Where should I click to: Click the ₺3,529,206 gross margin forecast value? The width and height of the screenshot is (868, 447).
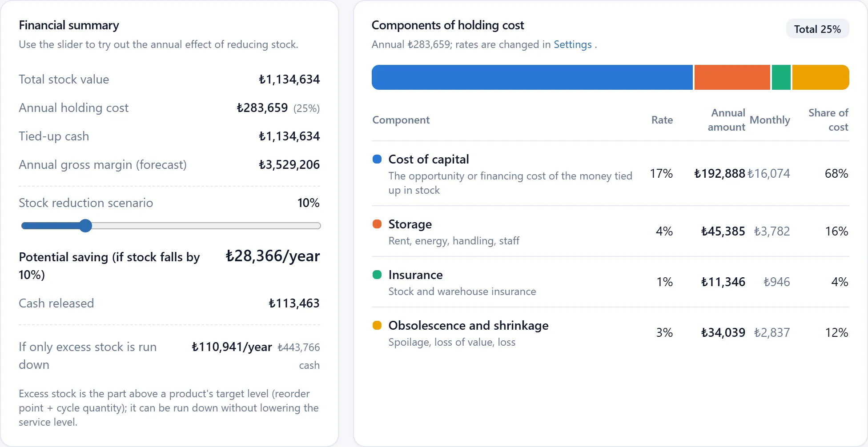click(x=289, y=164)
